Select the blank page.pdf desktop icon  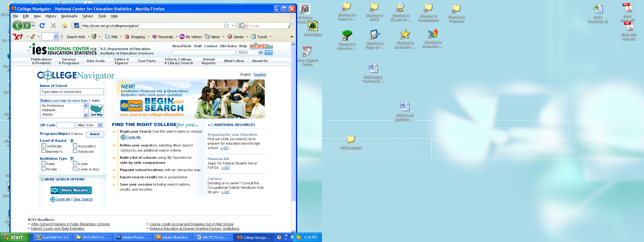[627, 12]
